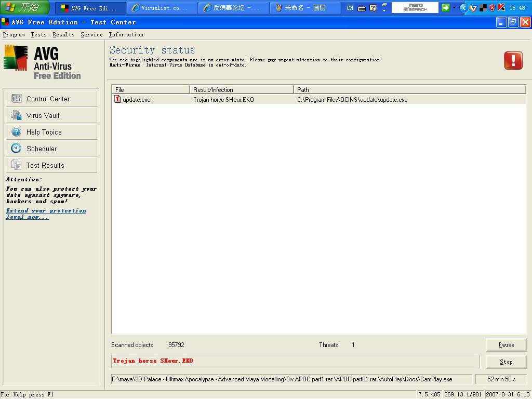Switch to the AVG Free Edition taskbar button
Screen dimensions: 532x399
[x=89, y=8]
